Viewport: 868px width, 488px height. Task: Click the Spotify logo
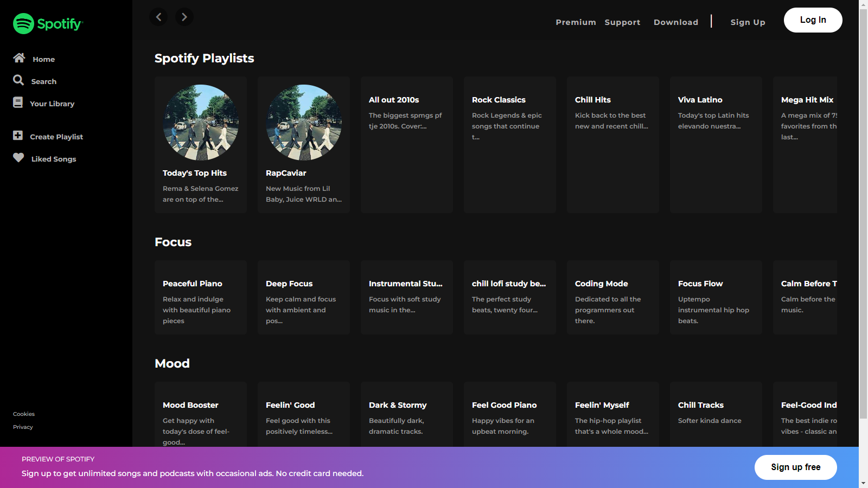click(48, 24)
